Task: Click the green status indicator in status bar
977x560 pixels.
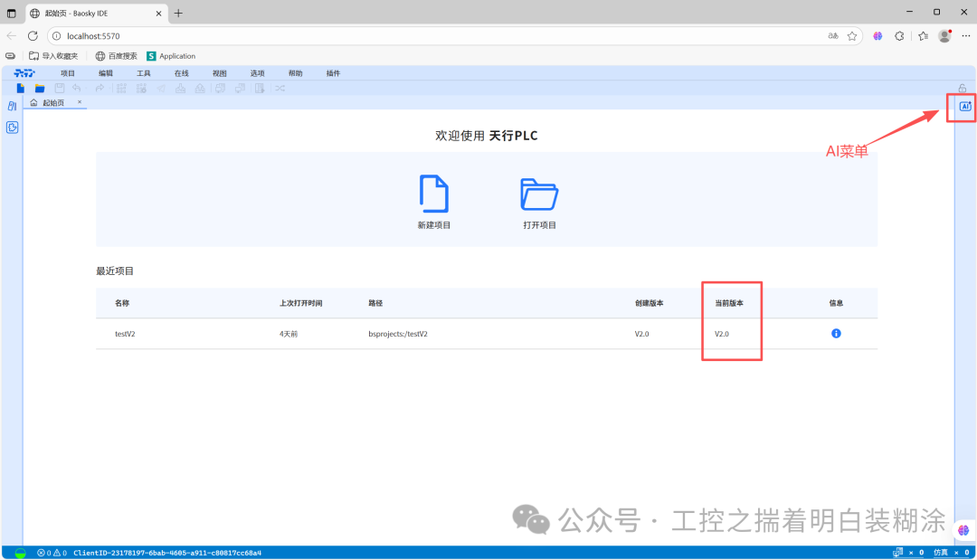Action: click(20, 553)
